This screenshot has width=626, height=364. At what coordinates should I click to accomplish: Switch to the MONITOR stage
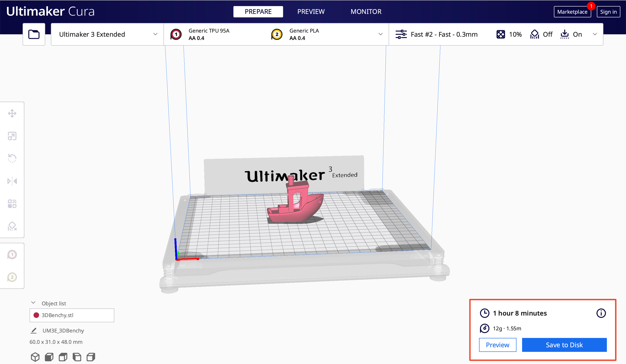tap(366, 12)
